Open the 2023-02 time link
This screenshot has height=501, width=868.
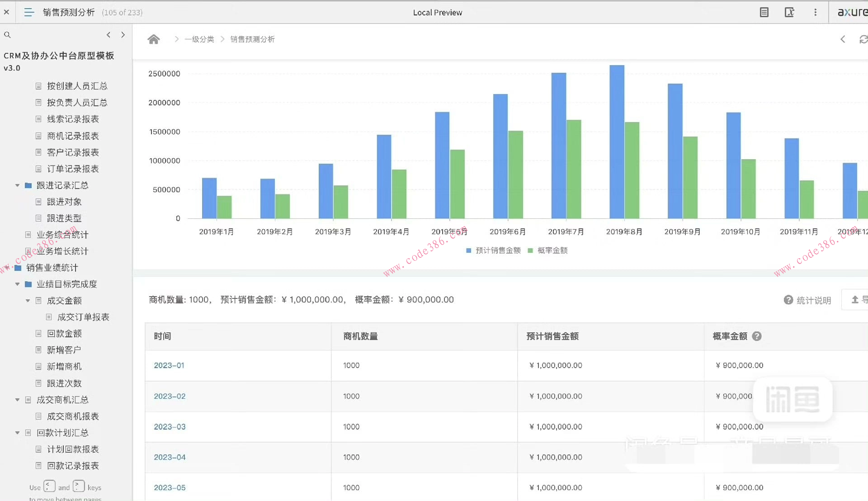[x=170, y=396]
